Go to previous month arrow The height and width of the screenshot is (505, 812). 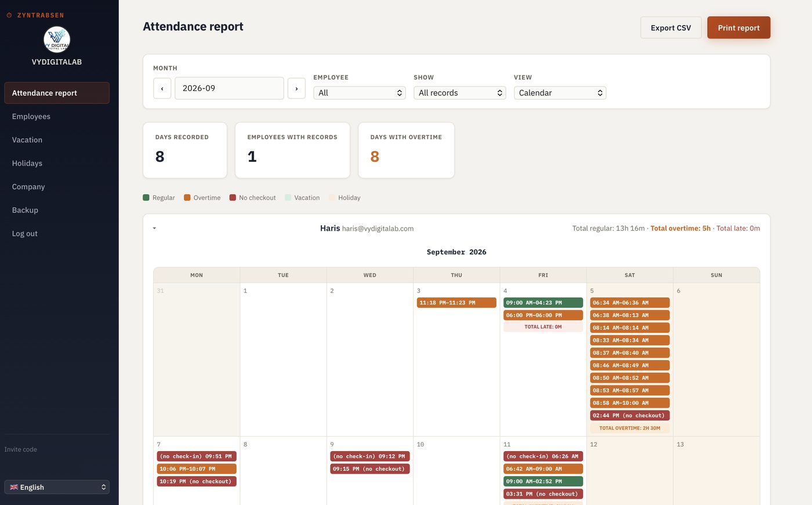point(162,88)
